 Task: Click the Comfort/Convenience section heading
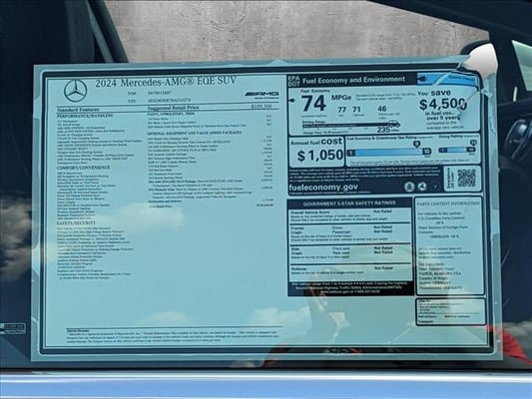coord(83,168)
